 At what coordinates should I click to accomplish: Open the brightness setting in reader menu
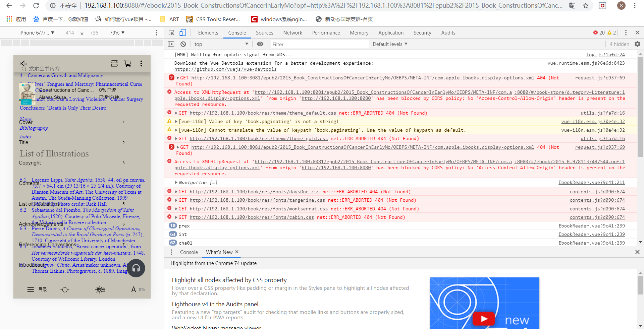65,289
